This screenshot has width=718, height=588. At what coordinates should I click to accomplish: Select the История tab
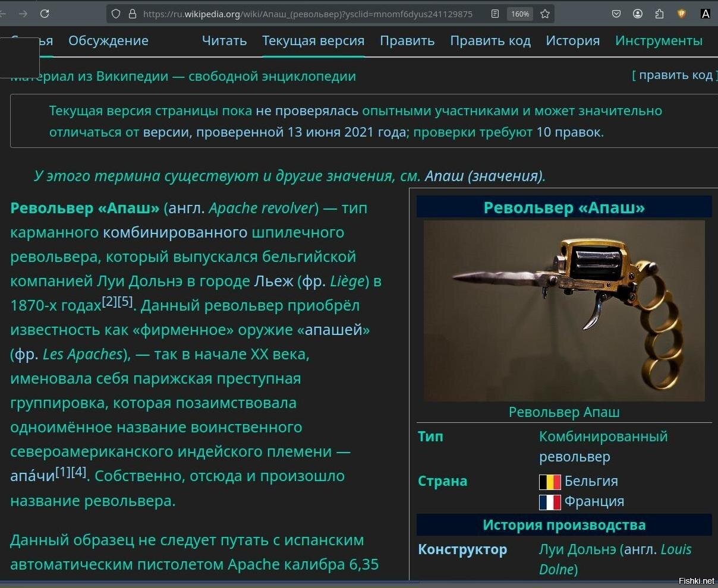click(x=572, y=40)
